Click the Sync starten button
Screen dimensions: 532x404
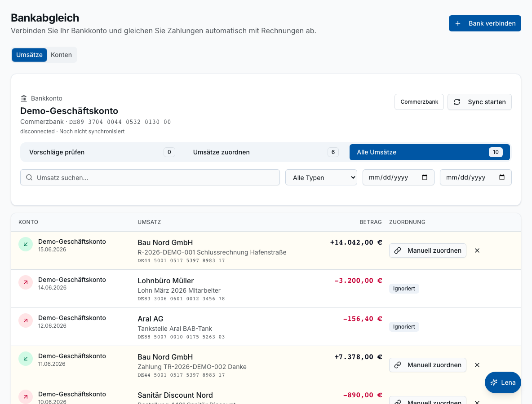[479, 102]
